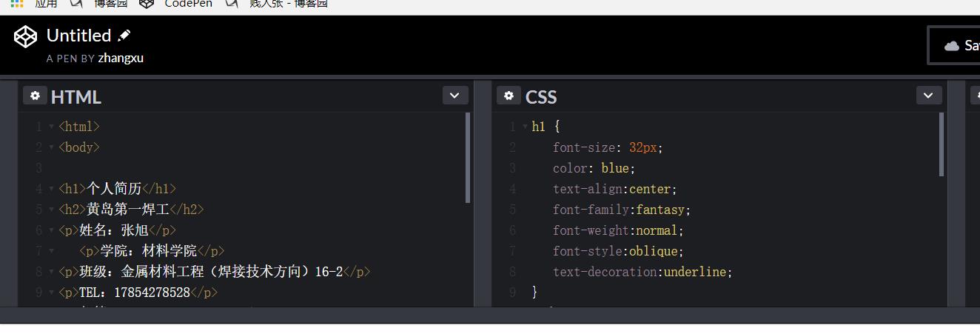Click the cloud Save button

960,46
